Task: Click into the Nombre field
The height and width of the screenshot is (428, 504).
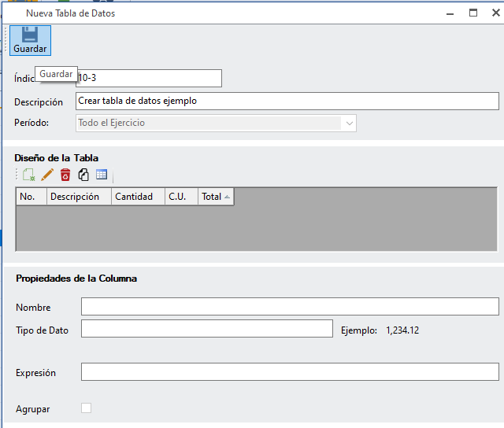Action: tap(290, 307)
